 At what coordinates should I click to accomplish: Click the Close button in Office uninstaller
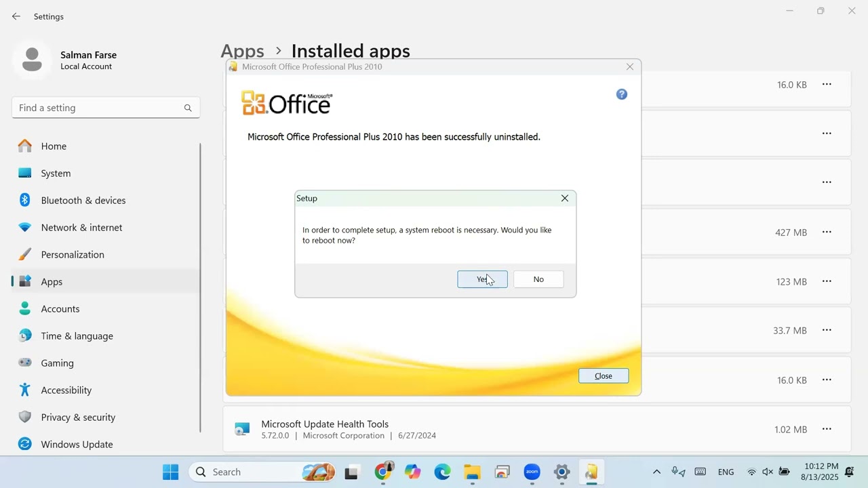click(604, 376)
